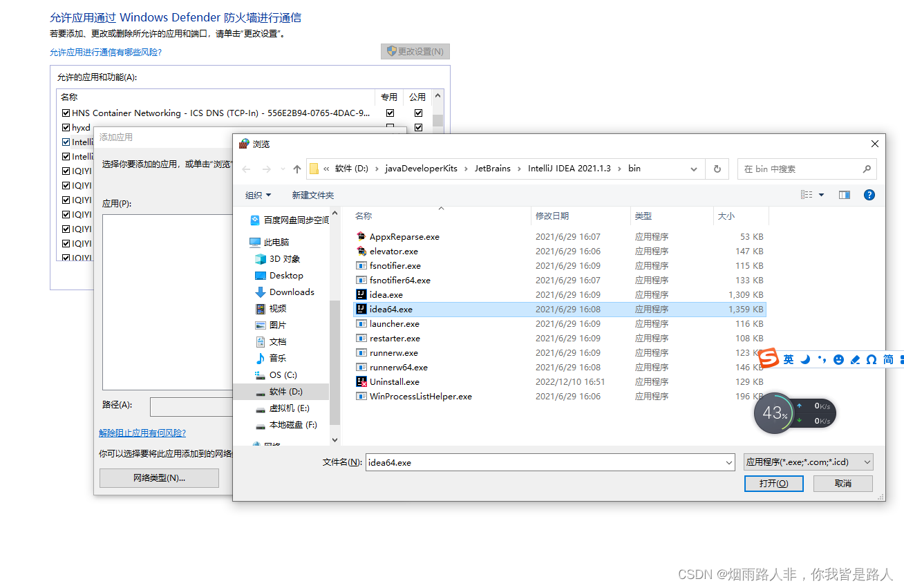The width and height of the screenshot is (904, 588).
Task: Click the search magnifier in bin search box
Action: (x=867, y=169)
